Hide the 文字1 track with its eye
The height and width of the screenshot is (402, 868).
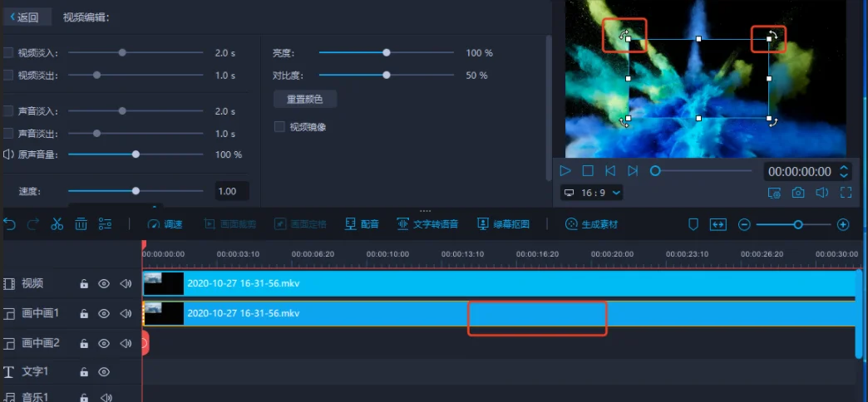[x=104, y=371]
